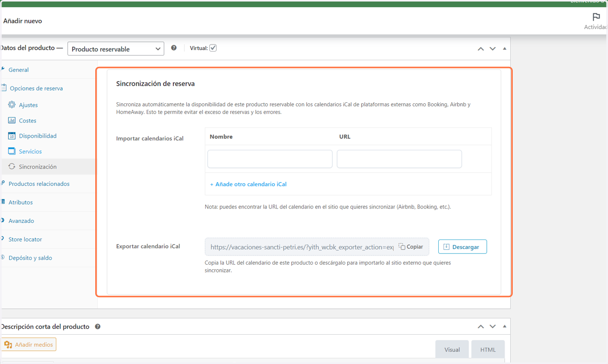Select the Costes chart icon

[x=12, y=120]
